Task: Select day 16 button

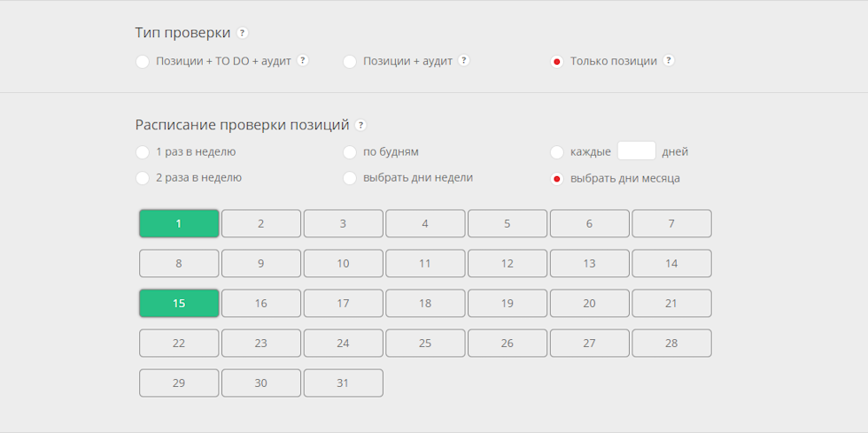Action: (x=261, y=304)
